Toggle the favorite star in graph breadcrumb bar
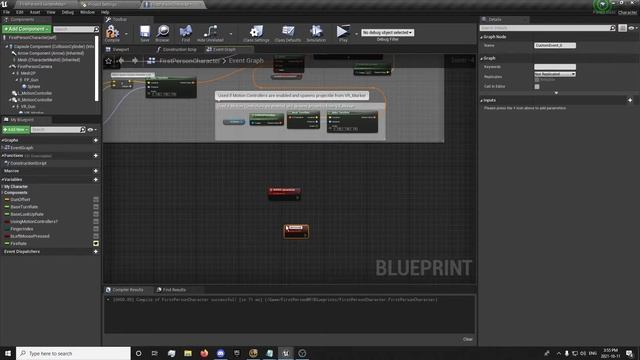Image resolution: width=640 pixels, height=360 pixels. 109,61
